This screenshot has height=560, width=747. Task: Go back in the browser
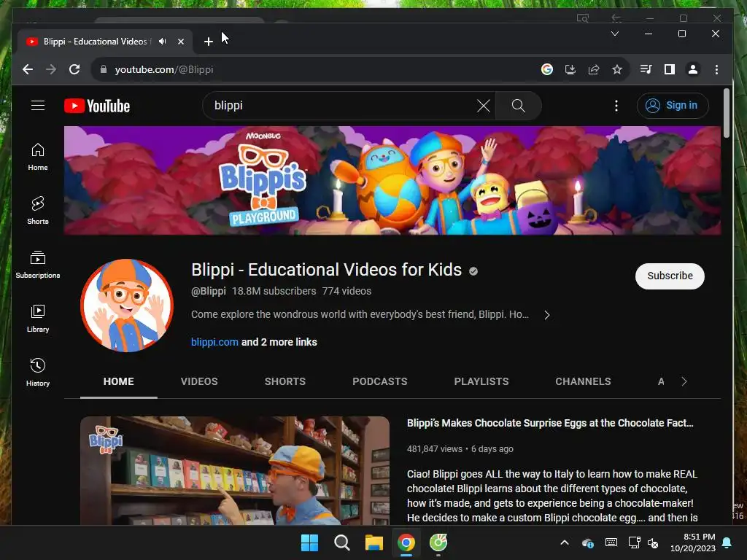tap(28, 69)
